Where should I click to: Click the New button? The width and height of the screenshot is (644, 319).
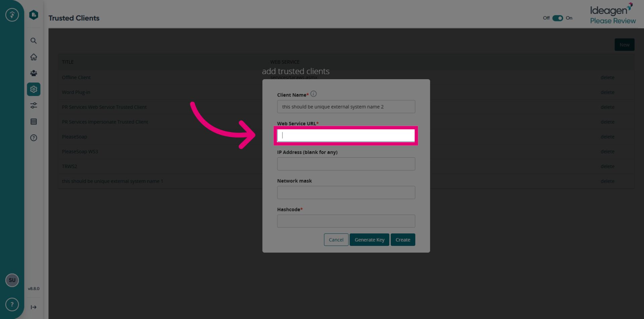point(624,45)
